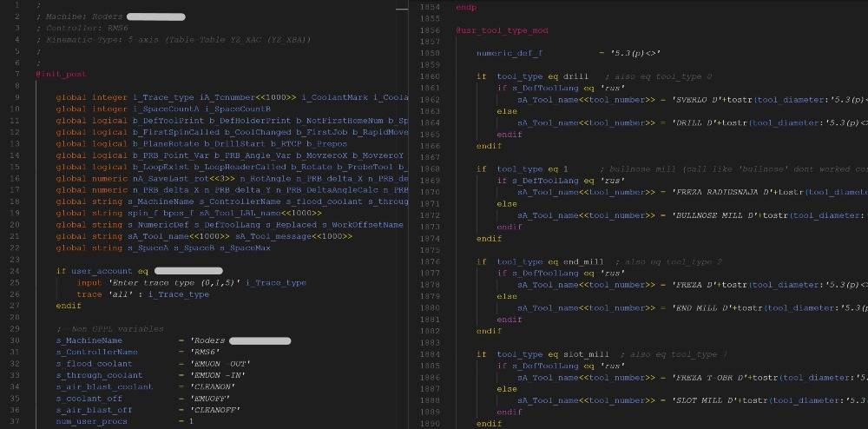
Task: Click the 'endp' keyword on line 1854
Action: pyautogui.click(x=466, y=7)
